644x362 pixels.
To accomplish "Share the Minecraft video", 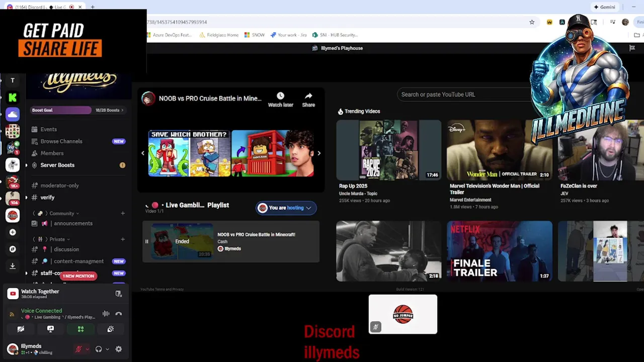I will [x=308, y=99].
